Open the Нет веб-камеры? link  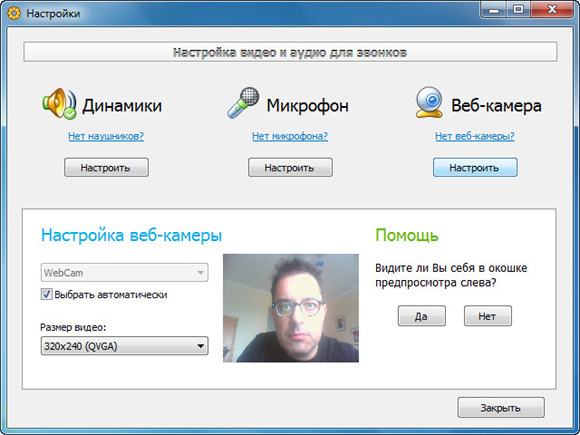pos(475,136)
